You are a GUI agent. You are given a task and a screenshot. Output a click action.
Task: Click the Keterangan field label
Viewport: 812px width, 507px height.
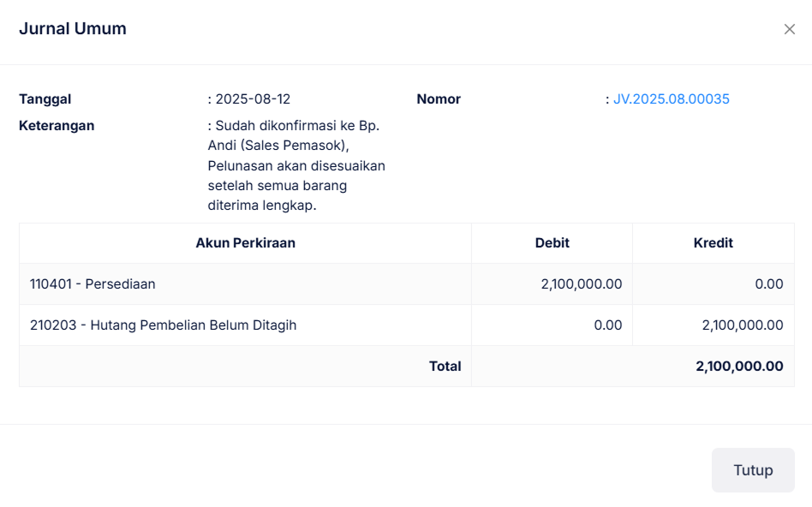click(x=57, y=126)
